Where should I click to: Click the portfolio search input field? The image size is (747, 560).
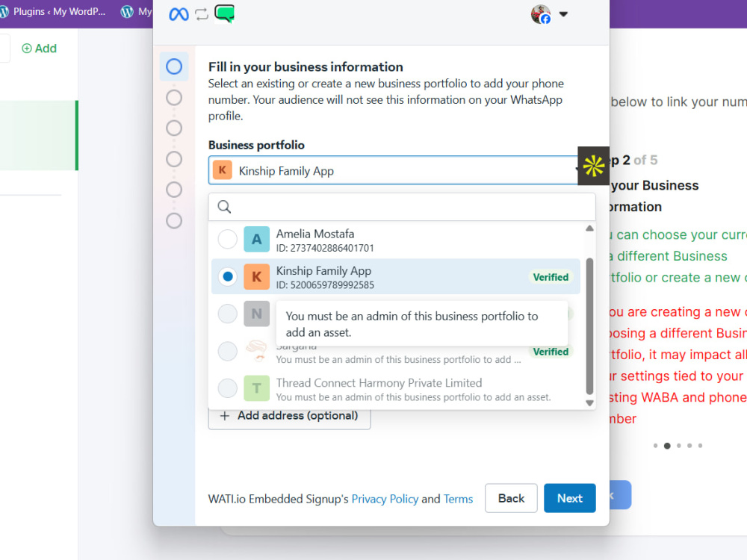(402, 207)
